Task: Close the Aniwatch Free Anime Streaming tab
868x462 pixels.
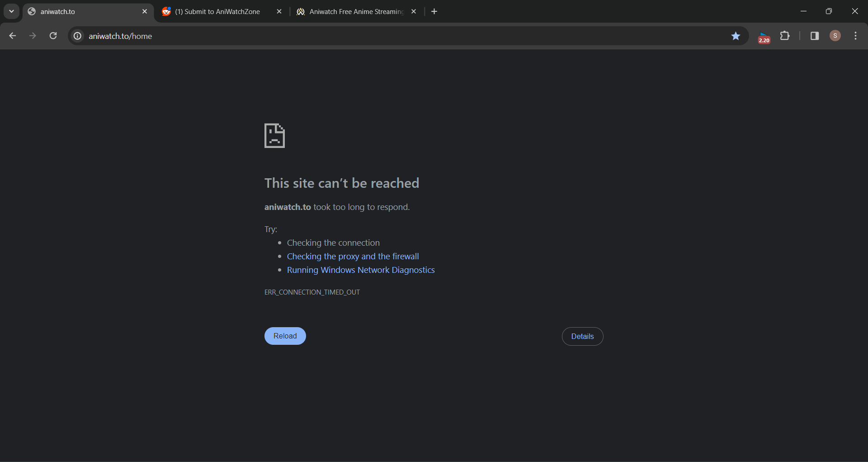Action: pos(414,11)
